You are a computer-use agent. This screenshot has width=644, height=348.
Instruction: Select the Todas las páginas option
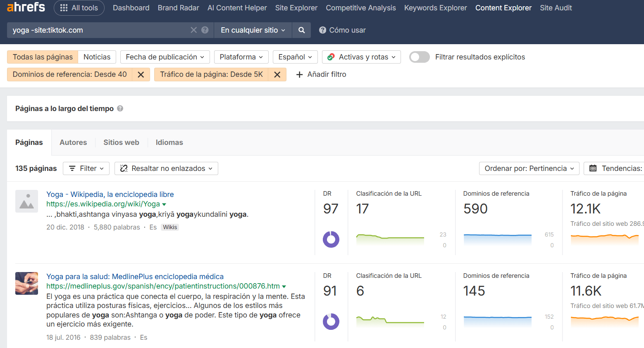tap(43, 57)
